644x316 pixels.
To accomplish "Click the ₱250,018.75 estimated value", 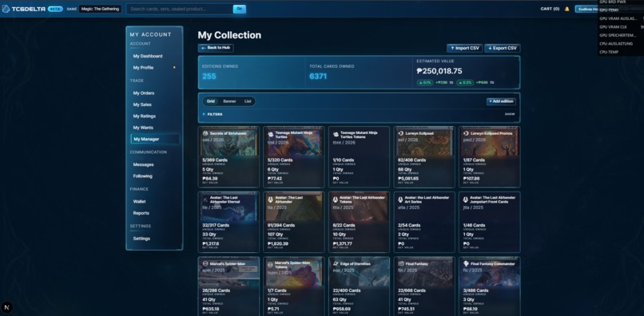I will click(x=439, y=71).
